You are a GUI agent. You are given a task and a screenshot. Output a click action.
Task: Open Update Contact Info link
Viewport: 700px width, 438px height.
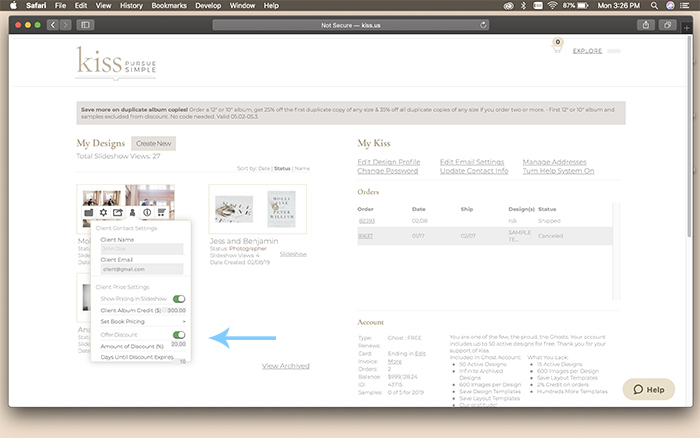coord(474,171)
